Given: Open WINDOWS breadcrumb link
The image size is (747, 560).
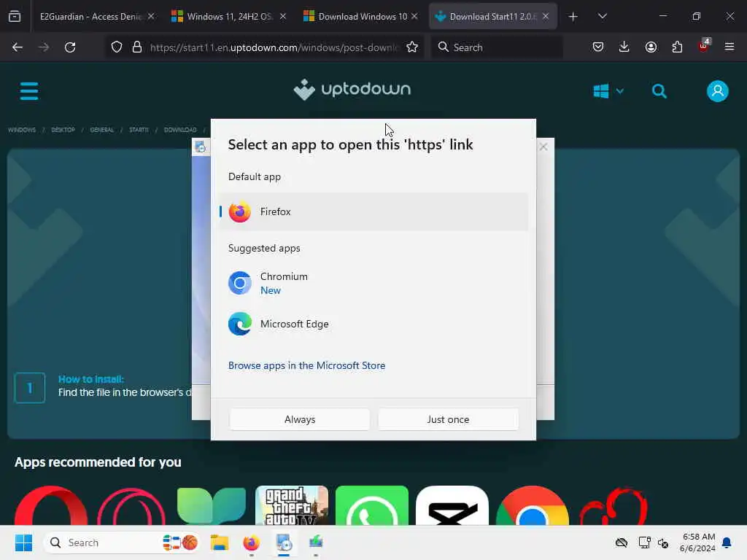Looking at the screenshot, I should pyautogui.click(x=22, y=130).
